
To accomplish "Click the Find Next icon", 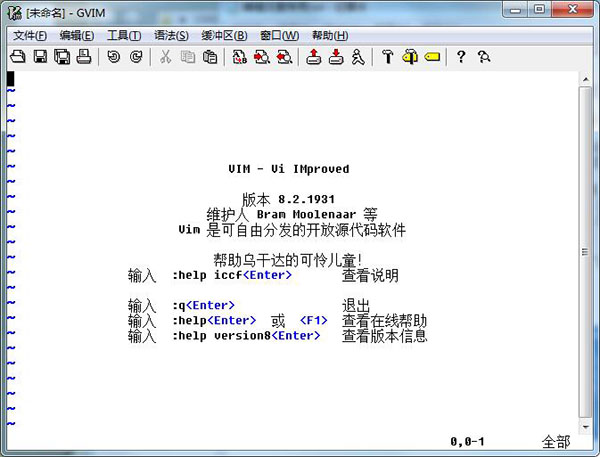I will point(262,57).
